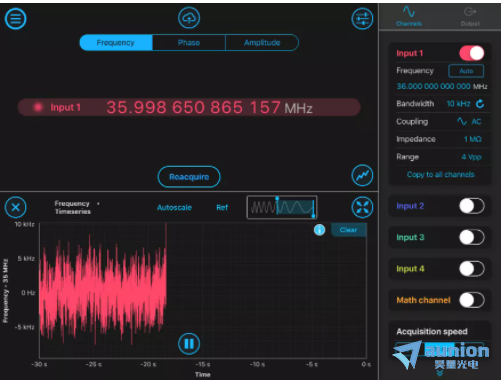This screenshot has height=380, width=501.
Task: Reset the bandwidth refresh icon
Action: [480, 104]
